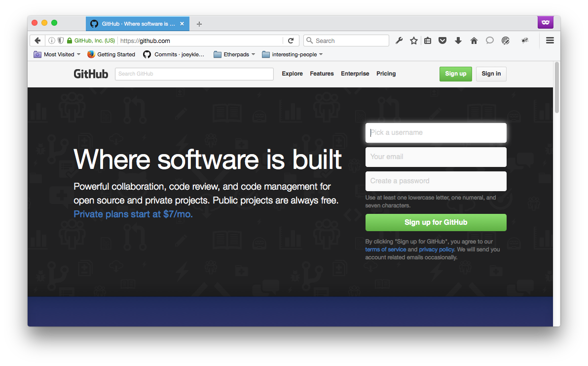The image size is (588, 366).
Task: Open the developer tools wrench icon
Action: click(399, 41)
